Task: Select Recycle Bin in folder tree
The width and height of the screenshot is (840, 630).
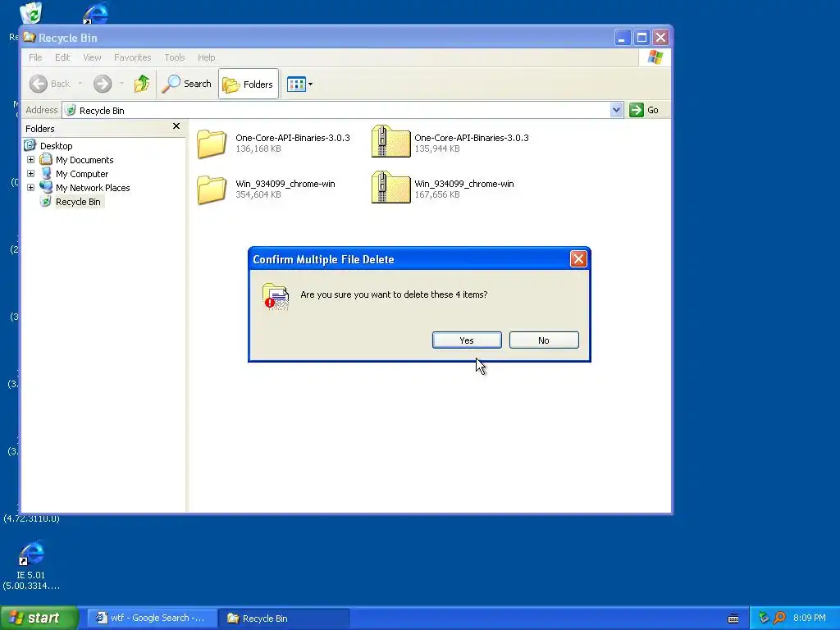Action: [x=78, y=202]
